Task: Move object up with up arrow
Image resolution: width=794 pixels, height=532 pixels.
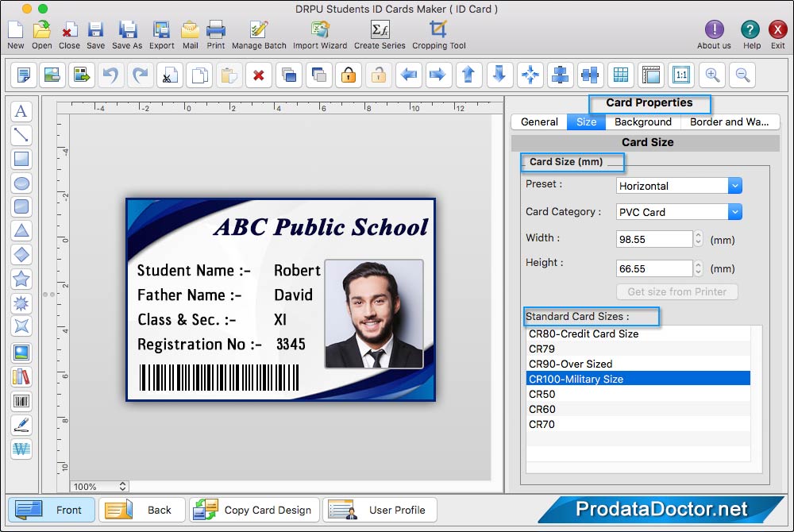Action: (469, 75)
